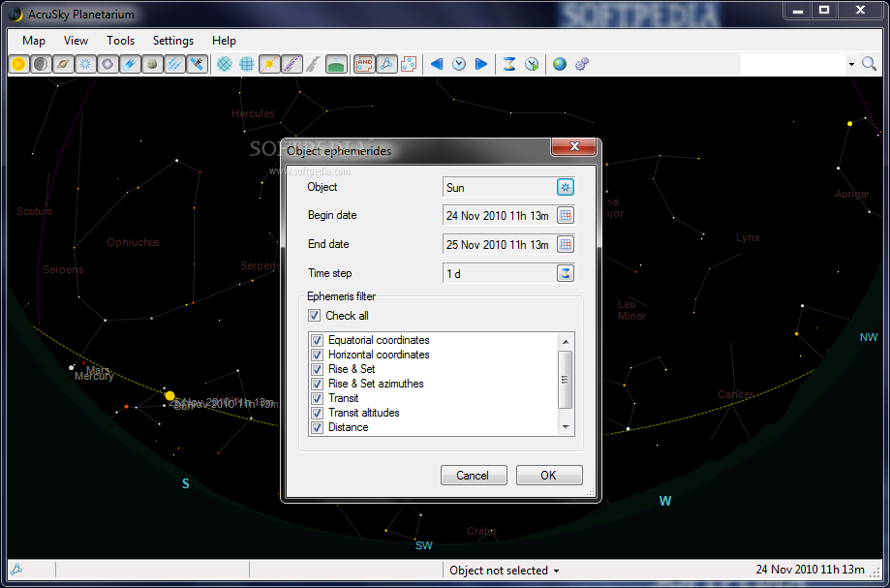Toggle Sun display in the toolbar
Screen dimensions: 890x588
(x=18, y=64)
